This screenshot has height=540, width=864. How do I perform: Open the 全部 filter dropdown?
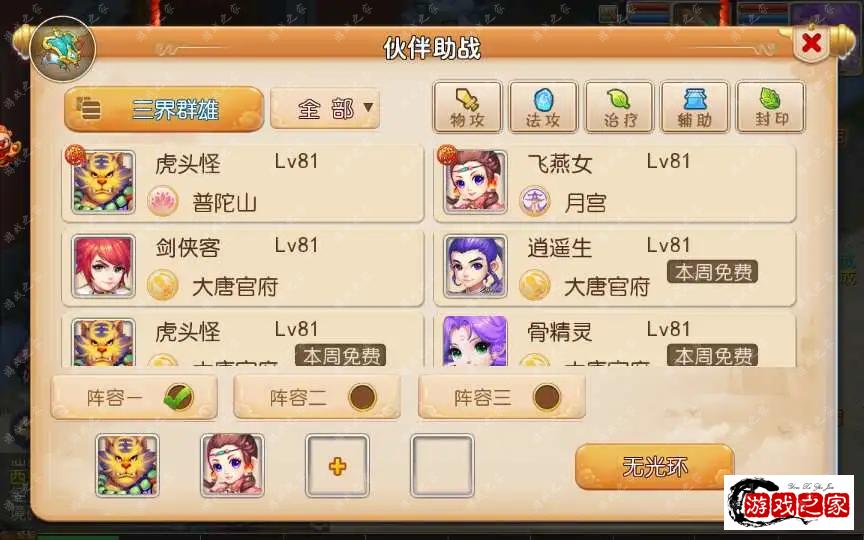(x=325, y=109)
